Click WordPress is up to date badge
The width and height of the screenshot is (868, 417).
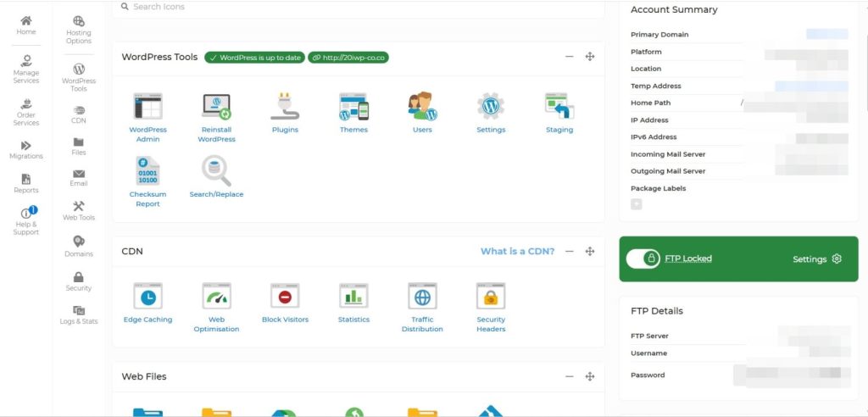coord(254,58)
